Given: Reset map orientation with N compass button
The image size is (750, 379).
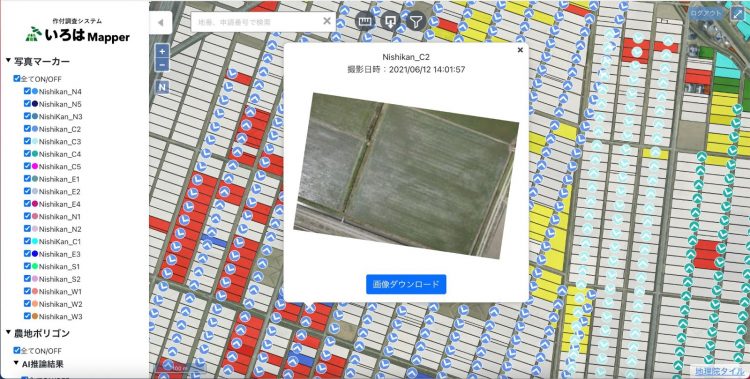Looking at the screenshot, I should (162, 87).
